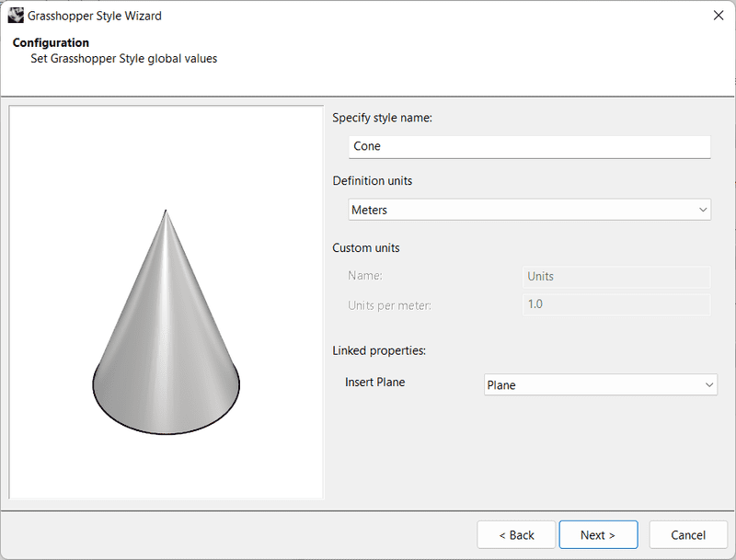The image size is (736, 560).
Task: Click the Specify style name label
Action: 390,118
